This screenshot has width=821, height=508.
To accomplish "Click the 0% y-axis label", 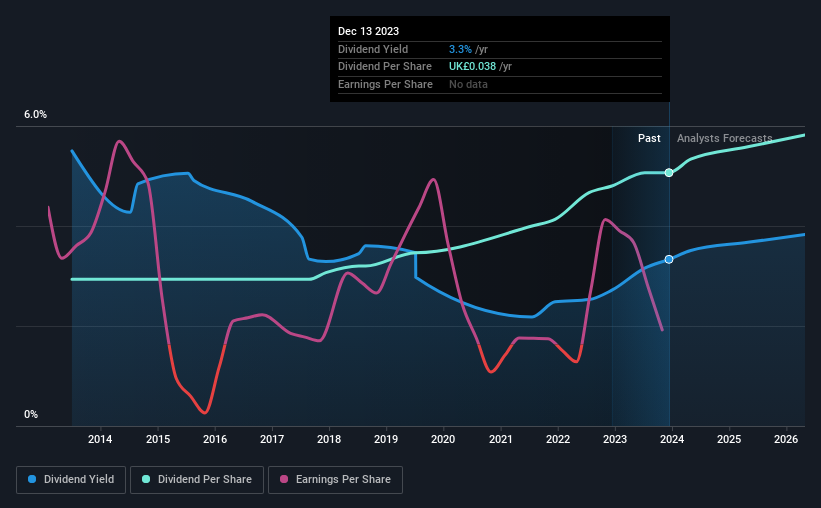I will [x=31, y=414].
